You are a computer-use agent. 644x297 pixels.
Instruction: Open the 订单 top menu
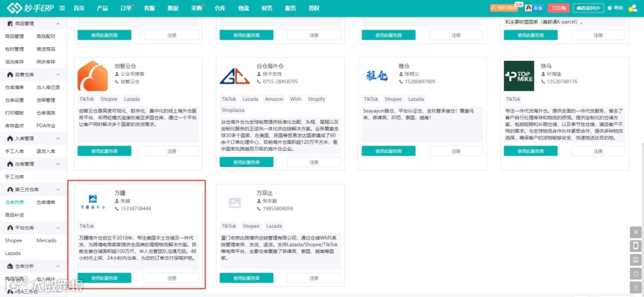point(126,8)
